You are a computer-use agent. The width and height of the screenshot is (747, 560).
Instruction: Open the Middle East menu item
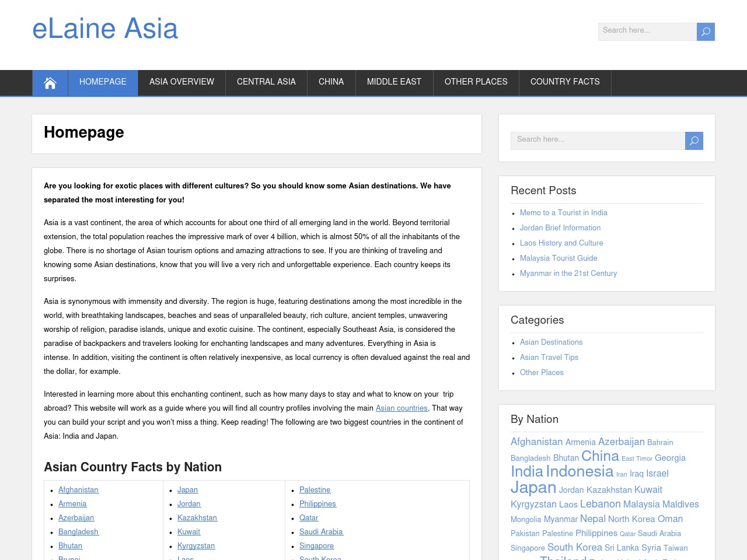pos(394,82)
